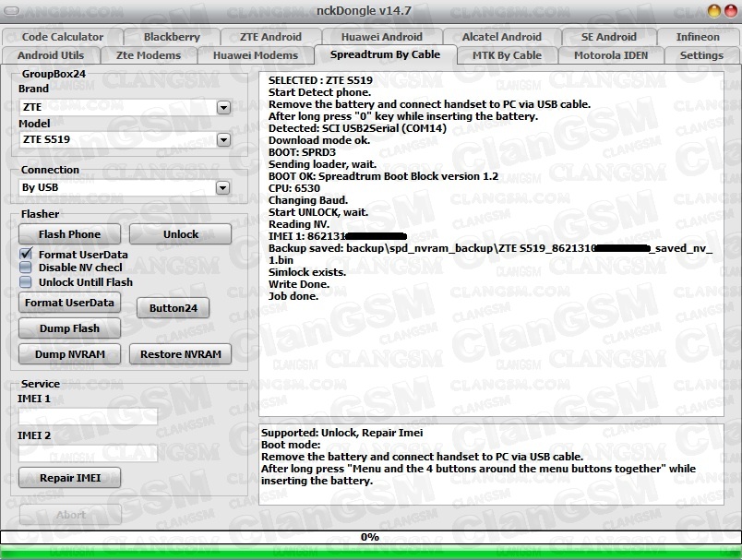Expand the Connection dropdown arrow

tap(223, 188)
